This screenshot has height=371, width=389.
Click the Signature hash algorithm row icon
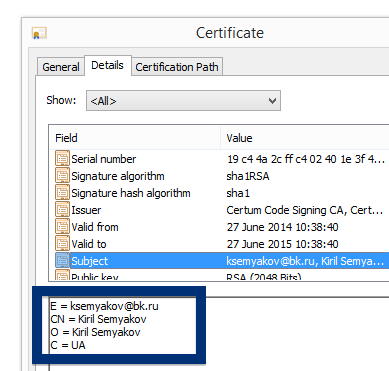pos(62,193)
